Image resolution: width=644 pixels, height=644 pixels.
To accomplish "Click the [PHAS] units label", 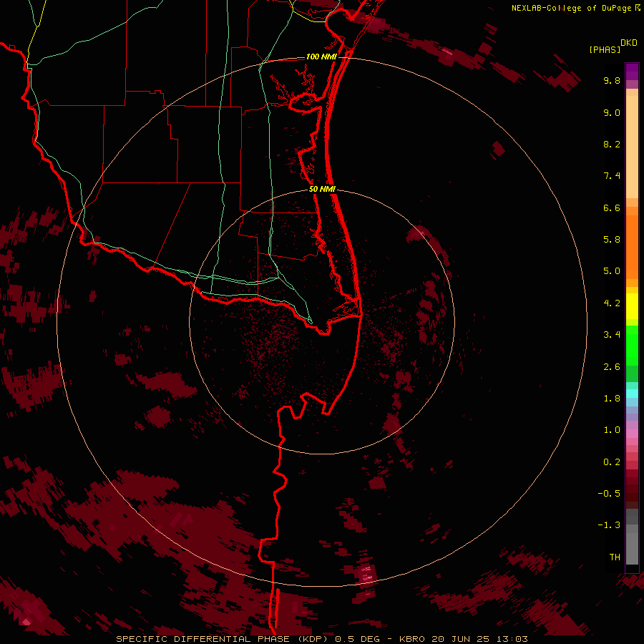I will pyautogui.click(x=605, y=49).
